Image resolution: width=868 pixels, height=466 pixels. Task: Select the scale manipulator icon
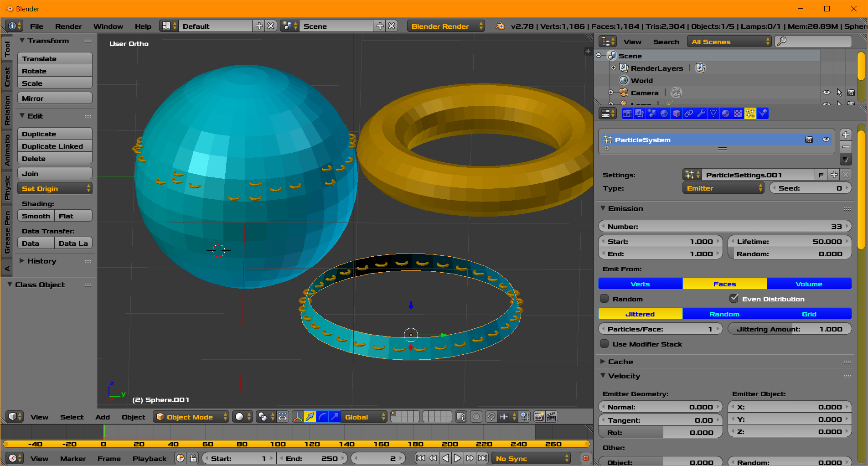tap(335, 417)
